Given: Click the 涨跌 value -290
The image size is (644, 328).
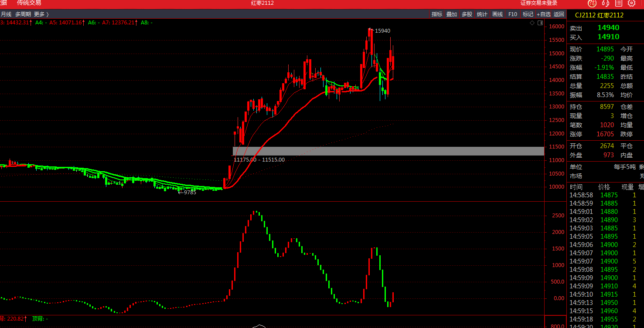Looking at the screenshot, I should pos(607,58).
